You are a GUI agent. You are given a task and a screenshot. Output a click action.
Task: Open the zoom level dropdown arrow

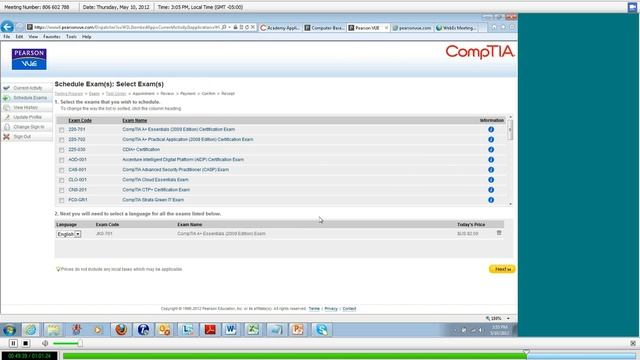click(508, 318)
